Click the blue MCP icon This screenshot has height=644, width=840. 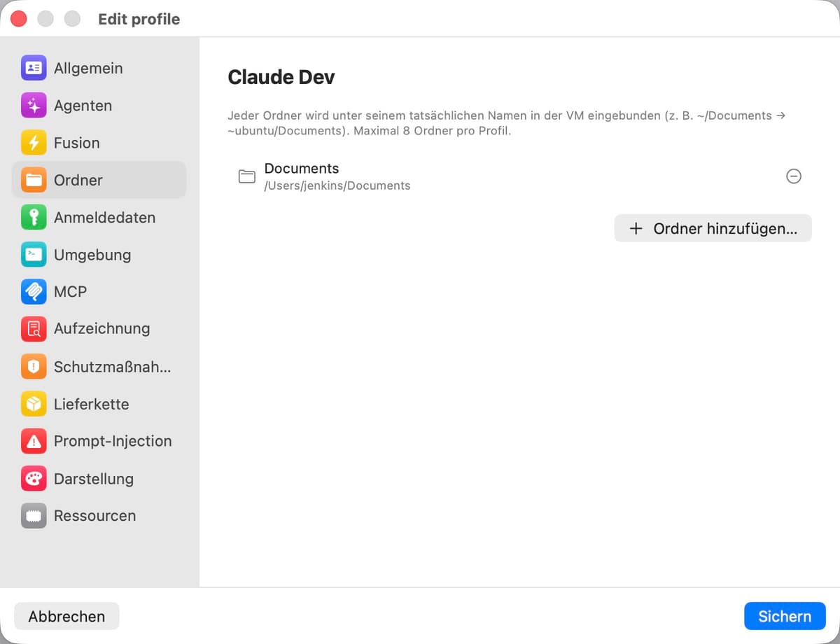[34, 292]
